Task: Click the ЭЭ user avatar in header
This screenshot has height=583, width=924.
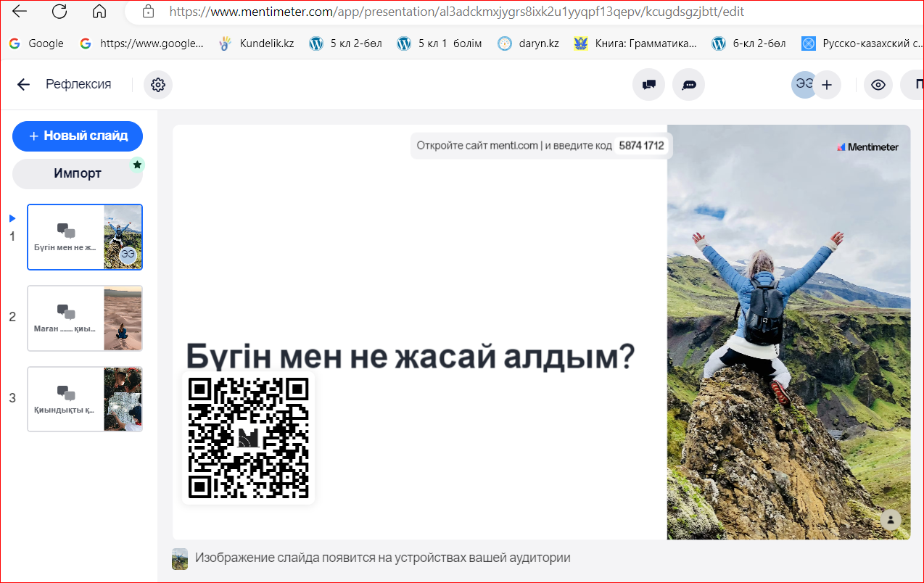Action: click(x=804, y=85)
